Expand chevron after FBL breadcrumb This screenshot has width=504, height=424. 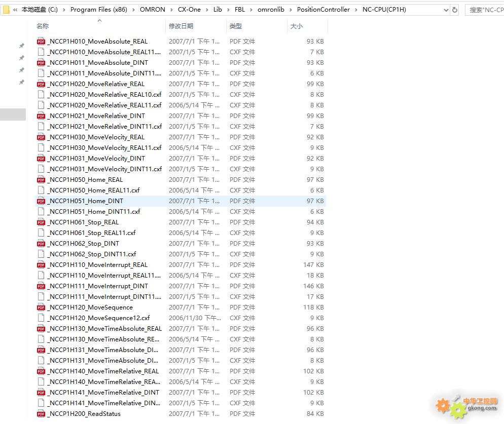pos(251,10)
